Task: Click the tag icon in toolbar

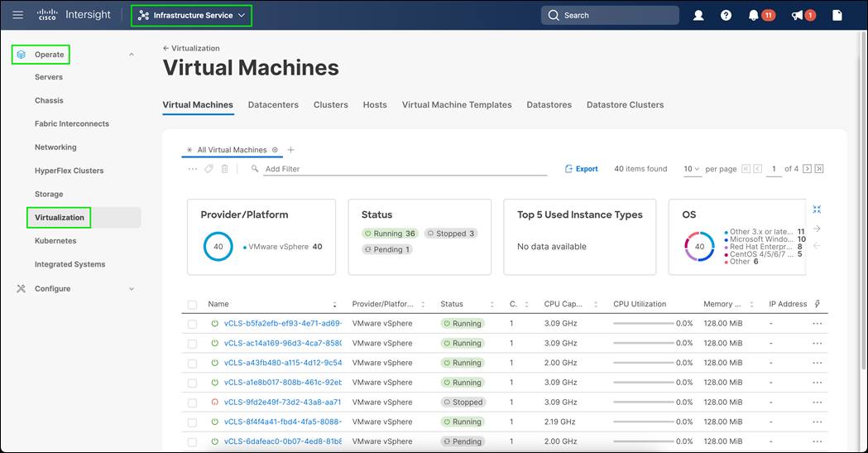Action: pyautogui.click(x=209, y=169)
